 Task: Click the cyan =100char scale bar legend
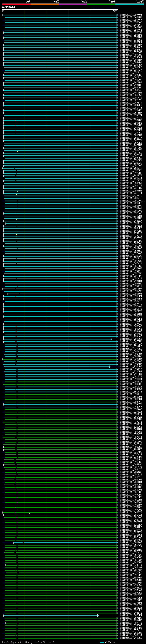[x=102, y=642]
